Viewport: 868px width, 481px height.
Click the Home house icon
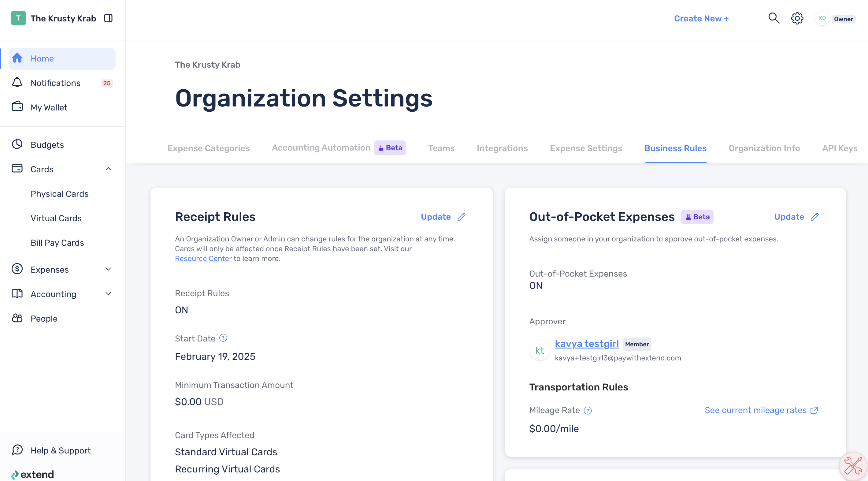[x=17, y=58]
